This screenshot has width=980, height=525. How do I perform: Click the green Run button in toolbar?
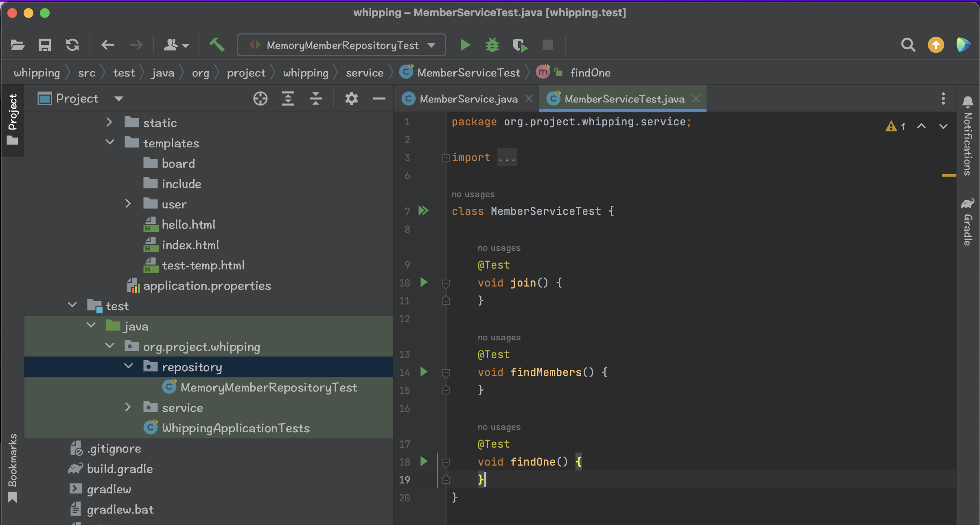[465, 45]
